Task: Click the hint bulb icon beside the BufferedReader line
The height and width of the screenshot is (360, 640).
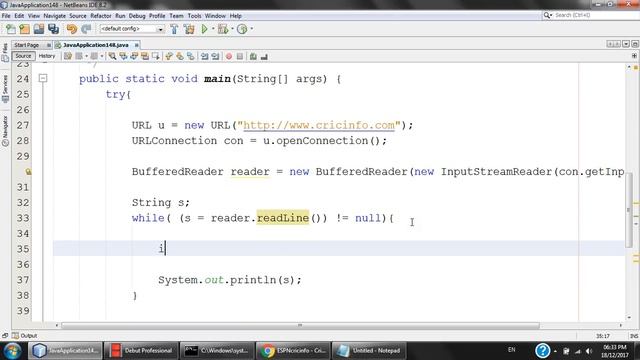Action: [28, 172]
